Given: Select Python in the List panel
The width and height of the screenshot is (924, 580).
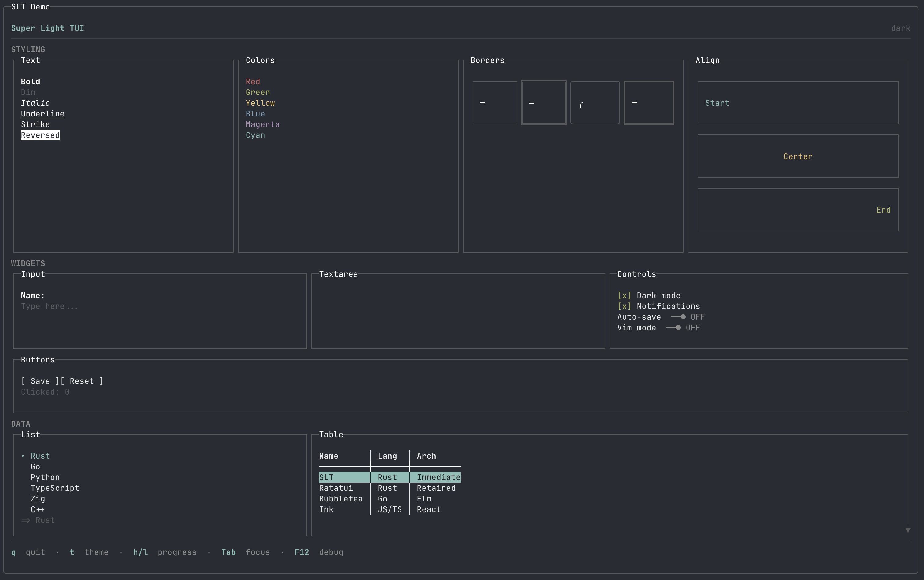Looking at the screenshot, I should (x=45, y=477).
